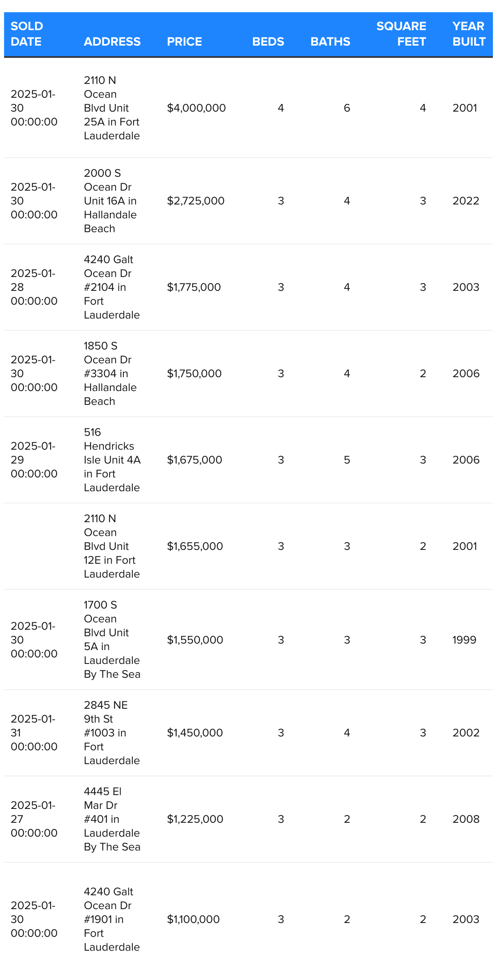Sort by the PRICE column header
The width and height of the screenshot is (497, 980).
tap(184, 42)
